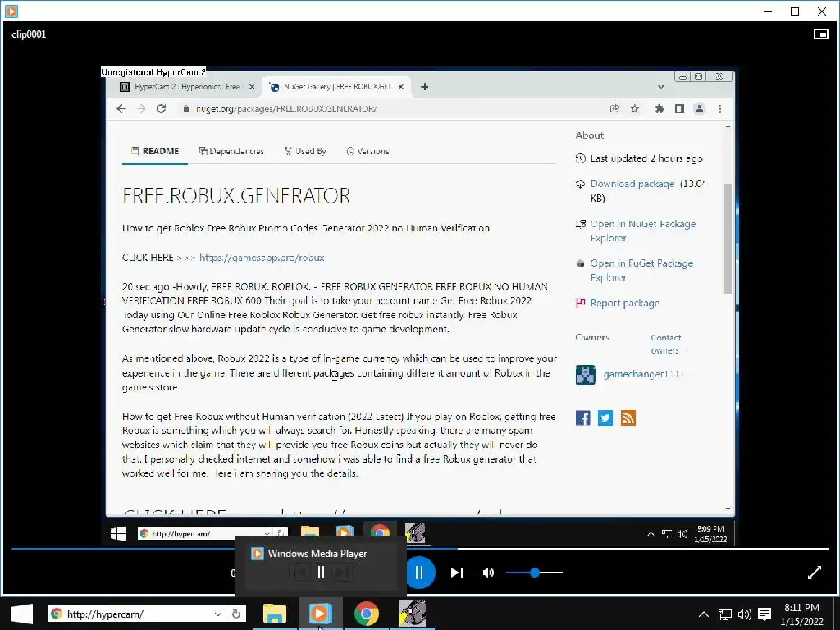The image size is (840, 630).
Task: Maximize the media player window
Action: point(795,11)
